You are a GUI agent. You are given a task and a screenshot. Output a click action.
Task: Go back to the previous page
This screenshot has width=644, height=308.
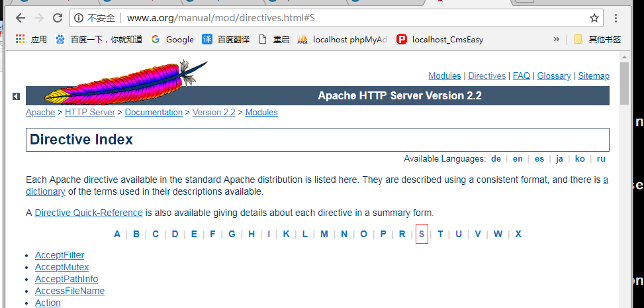click(20, 18)
